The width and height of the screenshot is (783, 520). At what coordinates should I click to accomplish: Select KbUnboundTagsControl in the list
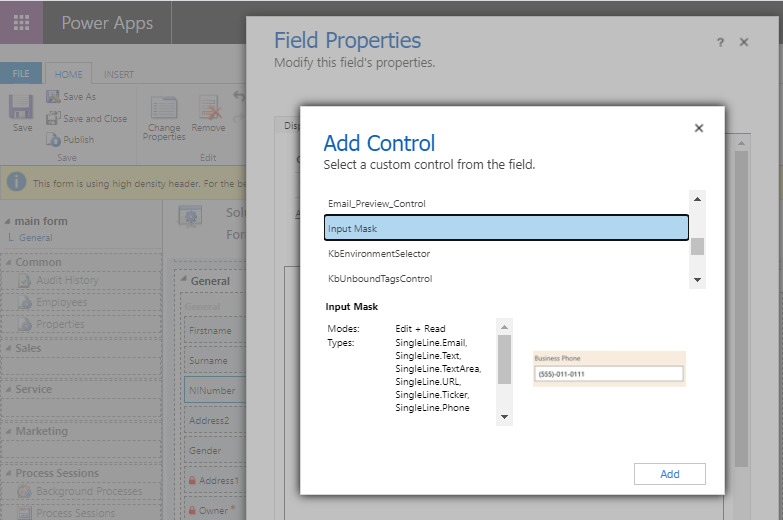coord(506,278)
